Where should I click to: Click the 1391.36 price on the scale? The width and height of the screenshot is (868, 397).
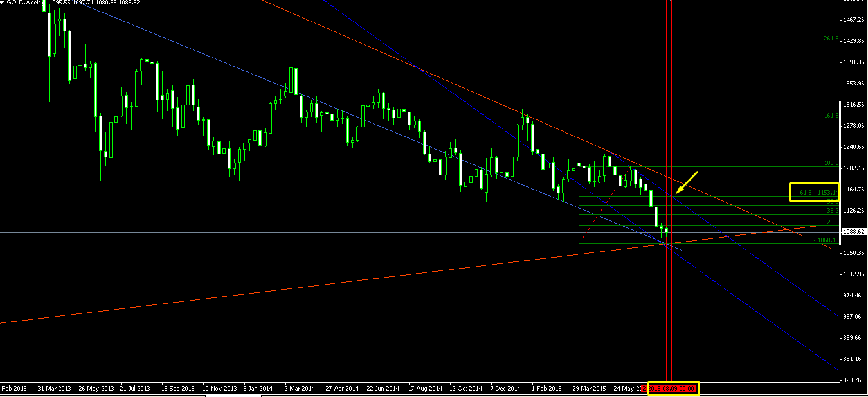click(x=853, y=62)
